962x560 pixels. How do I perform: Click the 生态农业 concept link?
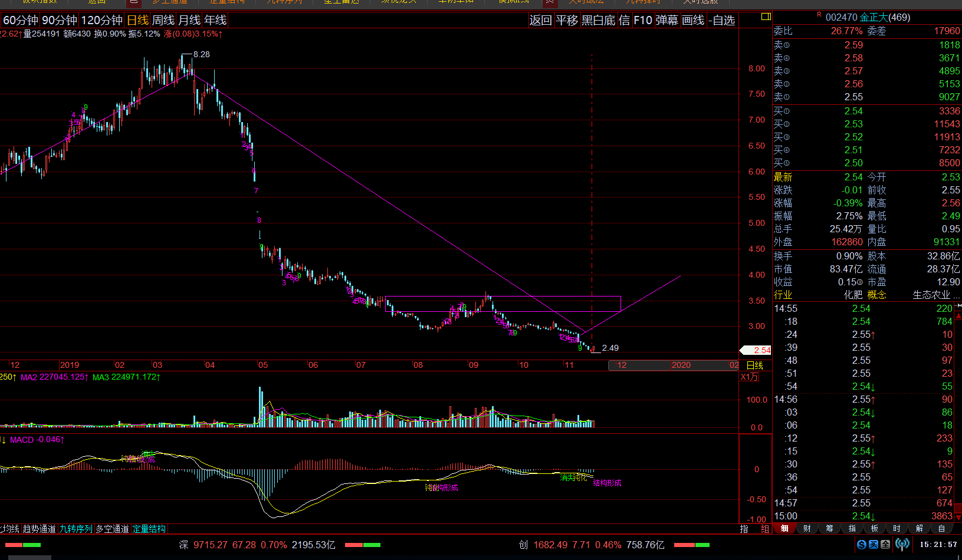point(931,295)
